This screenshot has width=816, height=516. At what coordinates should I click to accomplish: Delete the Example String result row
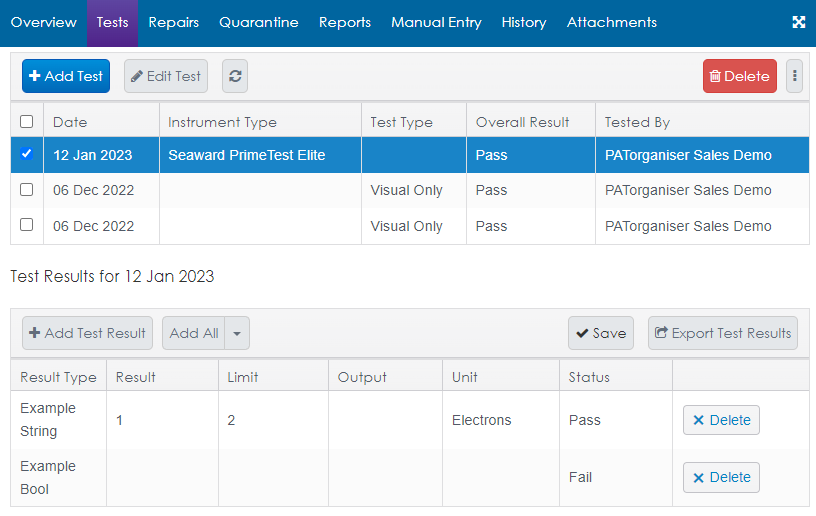[721, 420]
